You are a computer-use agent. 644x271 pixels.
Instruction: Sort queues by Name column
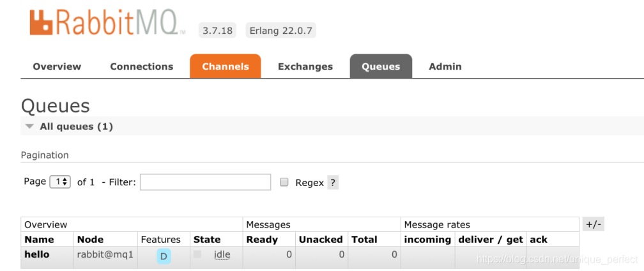pos(39,240)
